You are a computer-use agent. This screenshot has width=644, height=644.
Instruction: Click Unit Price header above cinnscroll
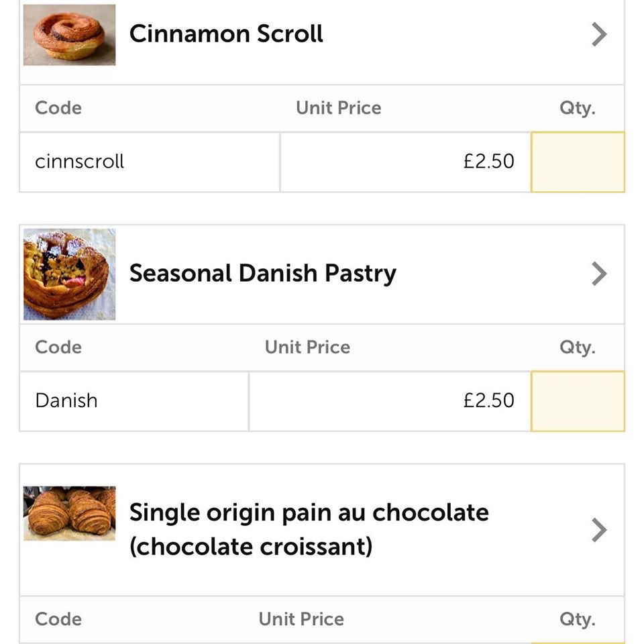coord(338,108)
